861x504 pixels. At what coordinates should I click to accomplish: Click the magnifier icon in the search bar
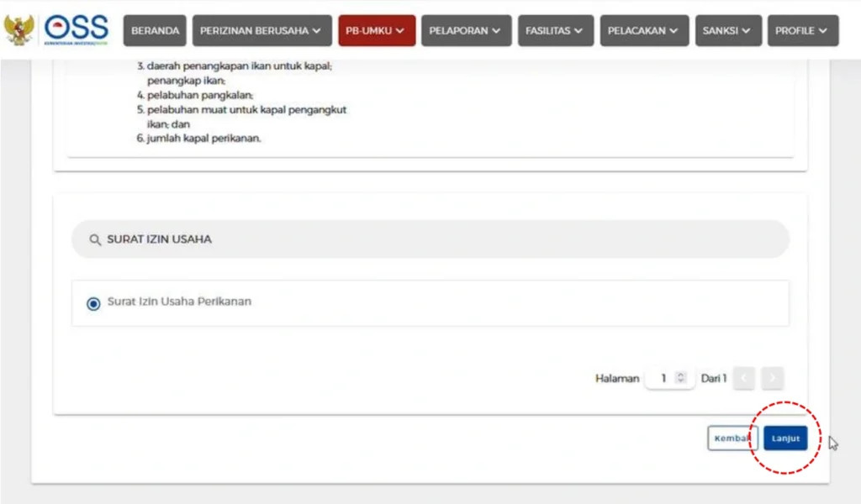click(x=95, y=239)
